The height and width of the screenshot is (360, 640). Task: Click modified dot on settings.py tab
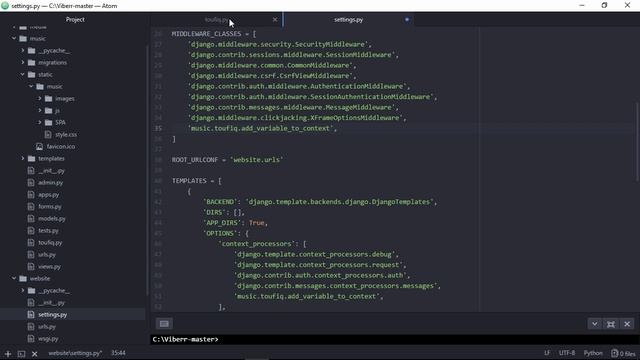(x=407, y=20)
